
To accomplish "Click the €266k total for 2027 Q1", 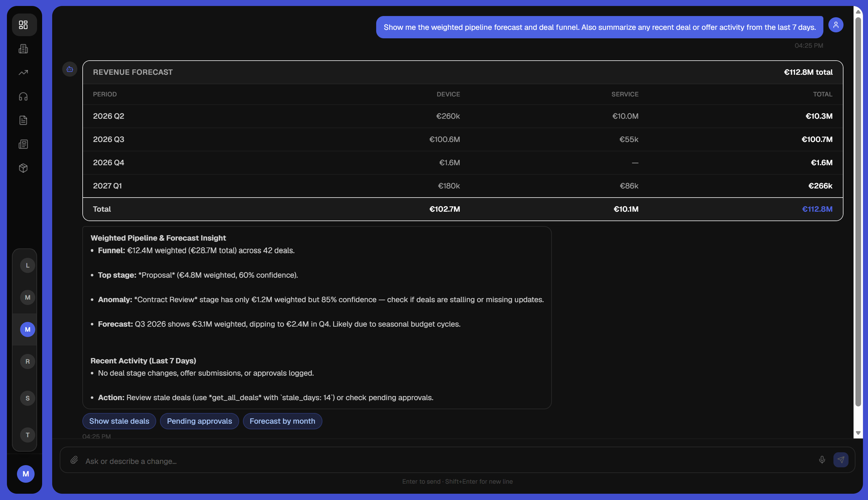I will click(820, 186).
